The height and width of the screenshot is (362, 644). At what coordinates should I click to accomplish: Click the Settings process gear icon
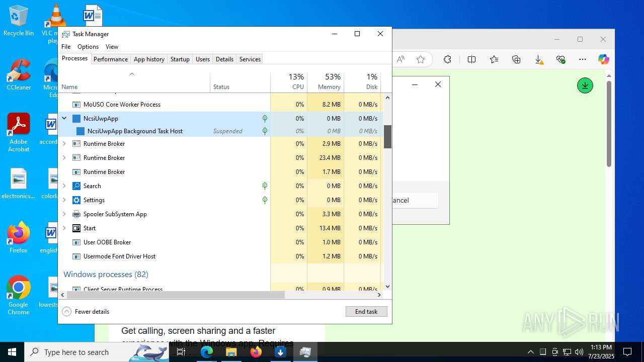76,200
